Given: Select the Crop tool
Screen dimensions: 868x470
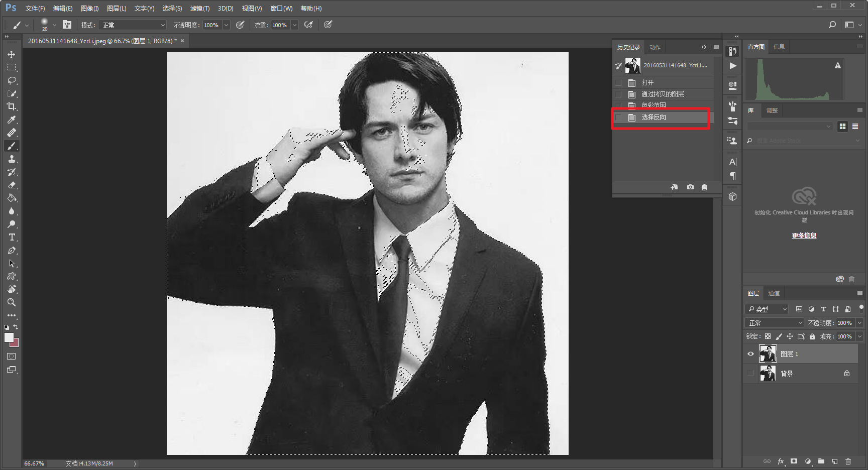Looking at the screenshot, I should [x=12, y=106].
